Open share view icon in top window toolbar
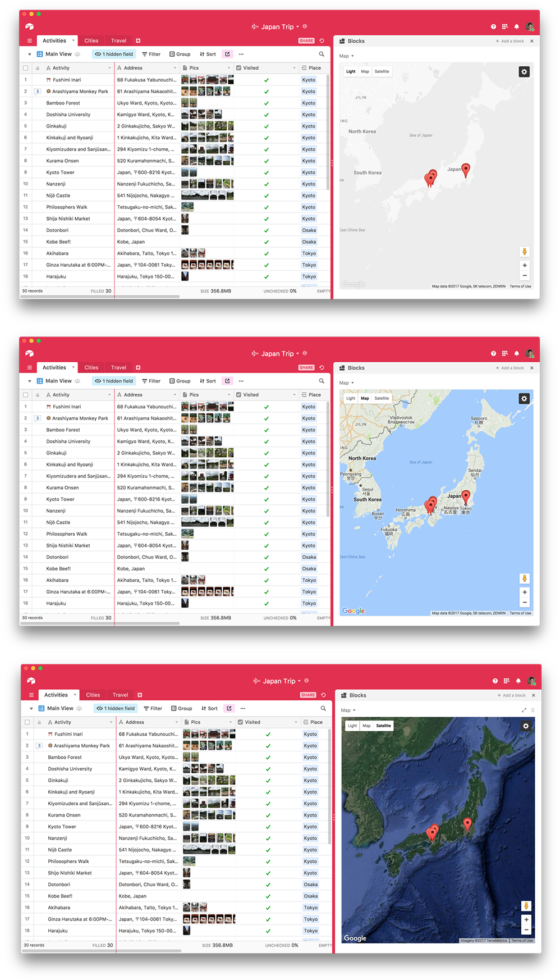Screen dimensions: 560x980 pos(227,54)
